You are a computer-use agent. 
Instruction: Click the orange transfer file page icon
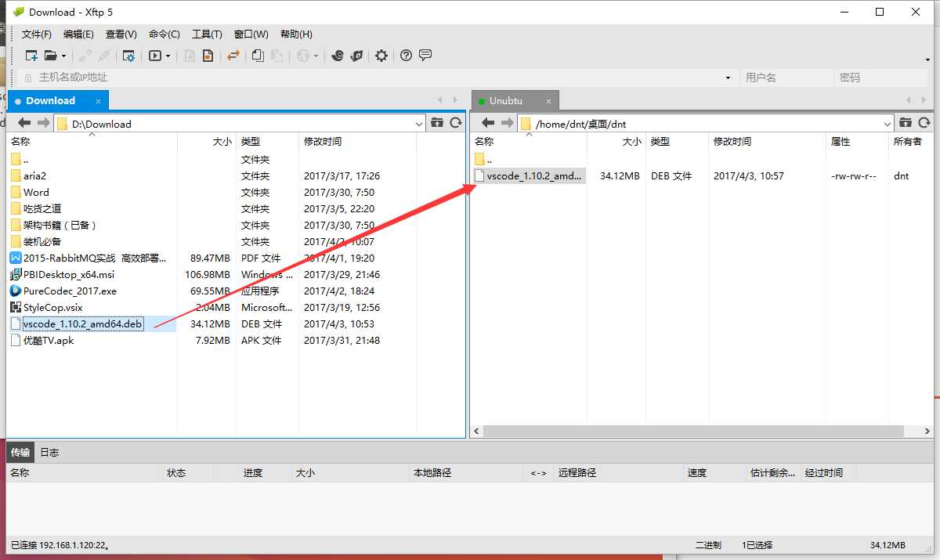click(x=208, y=56)
